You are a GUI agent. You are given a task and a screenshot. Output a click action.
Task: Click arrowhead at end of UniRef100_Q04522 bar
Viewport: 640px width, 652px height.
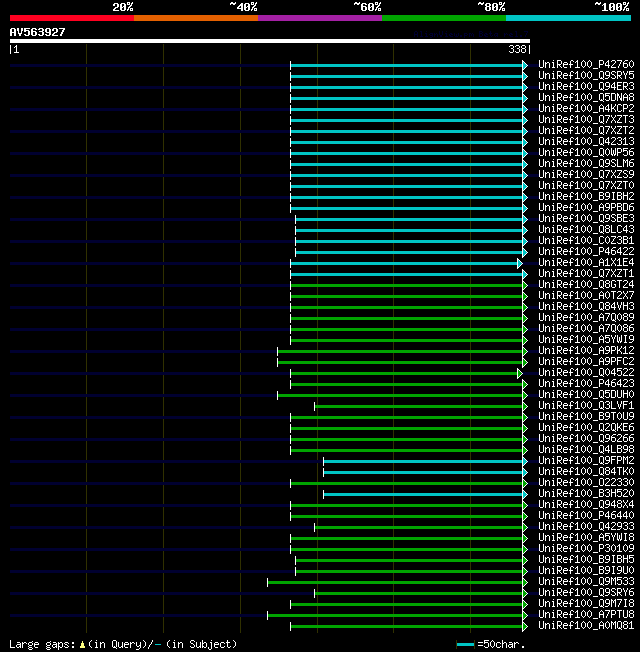520,374
